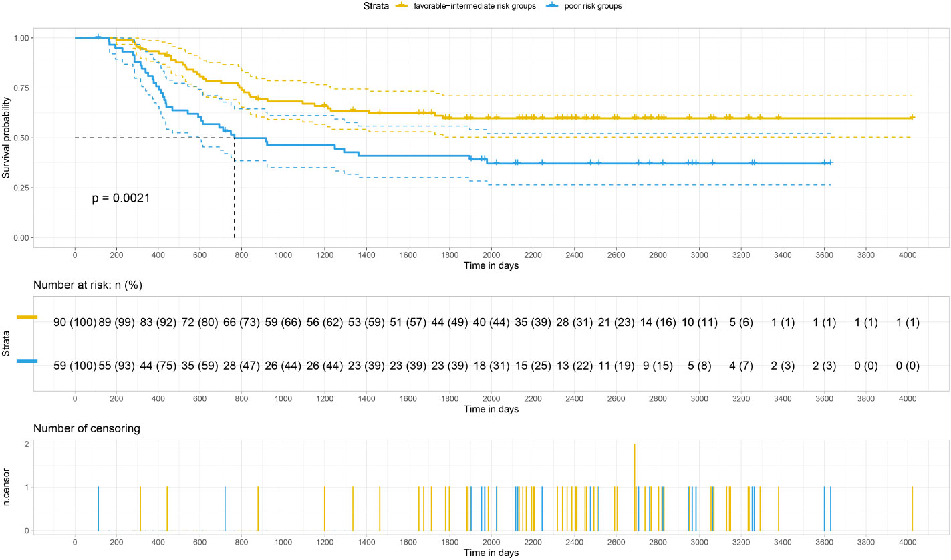The image size is (951, 560).
Task: Click the '28 (31)' risk table cell
Action: pyautogui.click(x=575, y=323)
